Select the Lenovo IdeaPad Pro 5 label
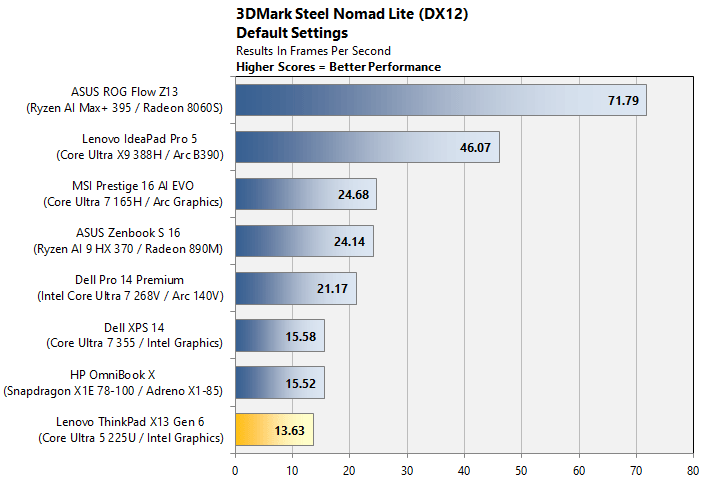Viewport: 708px width, 481px height. tap(140, 139)
